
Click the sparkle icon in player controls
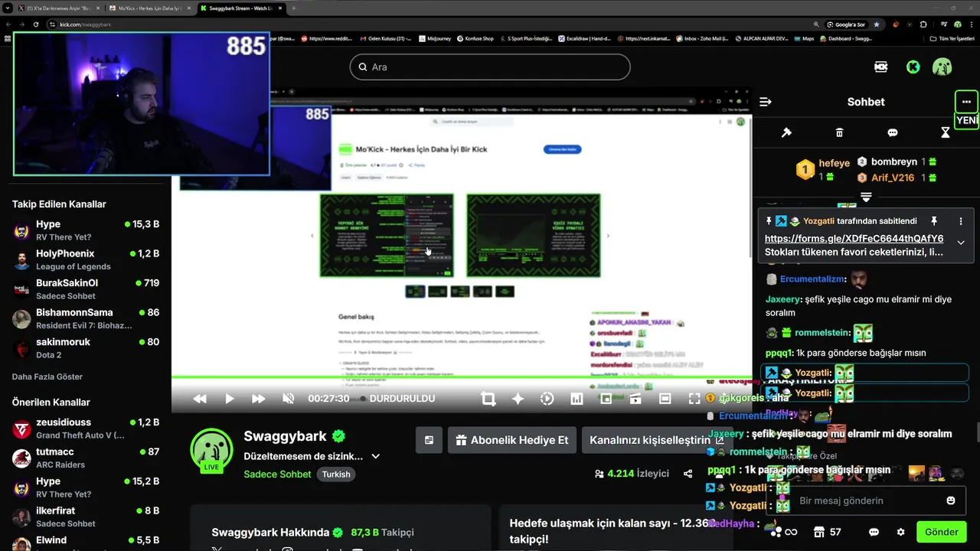[x=518, y=399]
